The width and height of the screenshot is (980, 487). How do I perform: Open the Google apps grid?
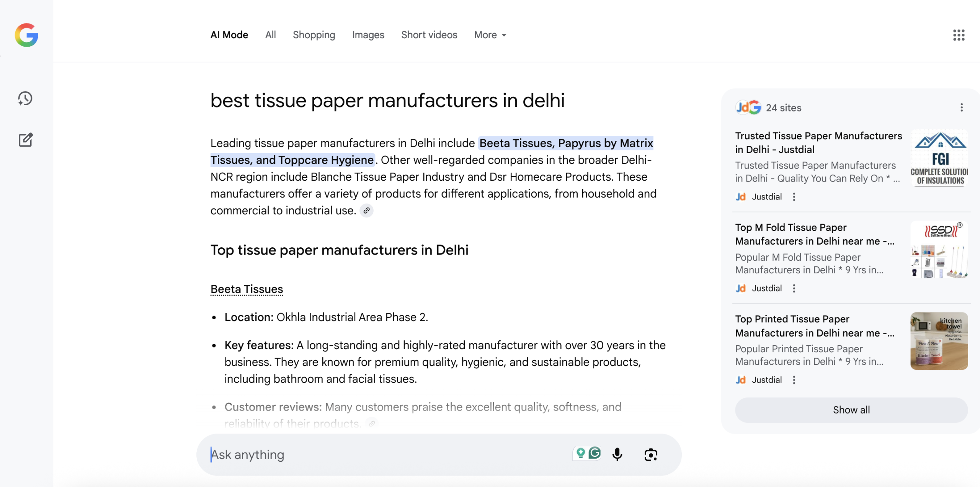coord(959,35)
